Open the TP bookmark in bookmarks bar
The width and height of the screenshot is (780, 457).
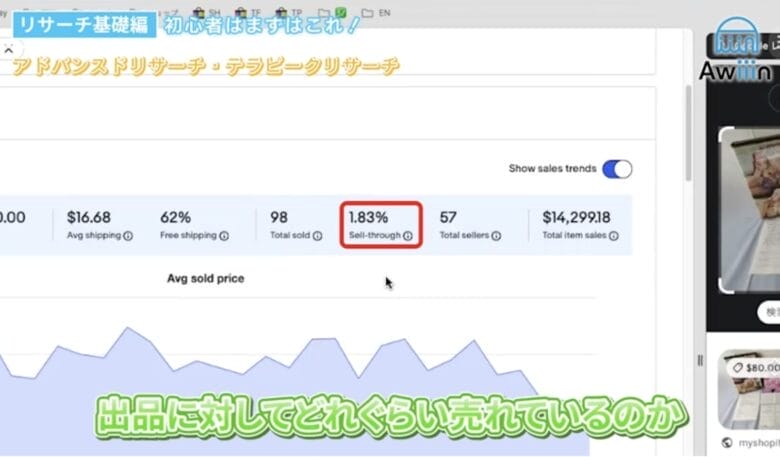[x=289, y=12]
